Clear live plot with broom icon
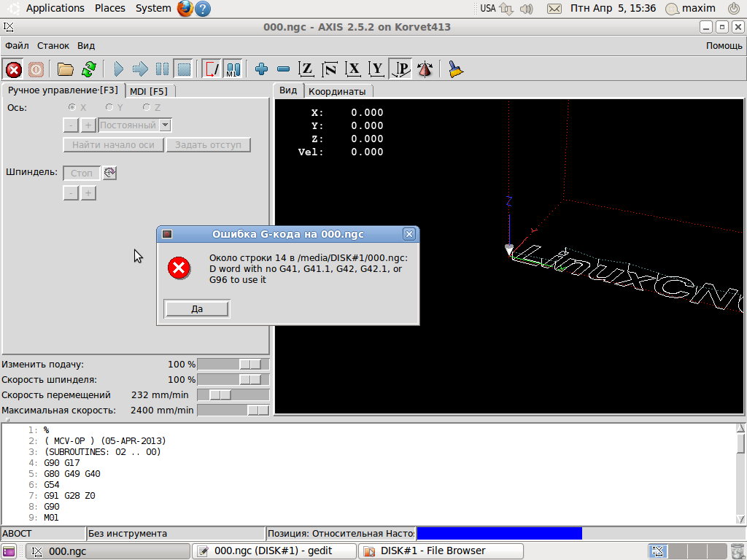Viewport: 747px width, 560px height. (455, 69)
